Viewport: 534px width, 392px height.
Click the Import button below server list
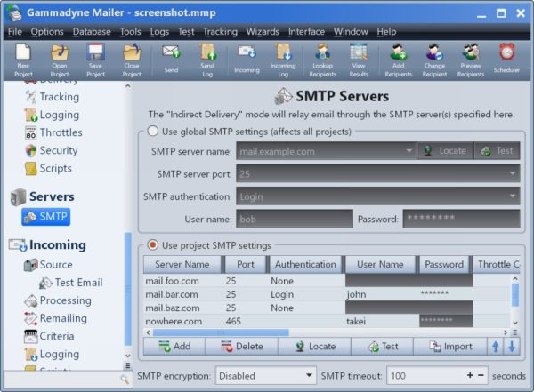(449, 347)
